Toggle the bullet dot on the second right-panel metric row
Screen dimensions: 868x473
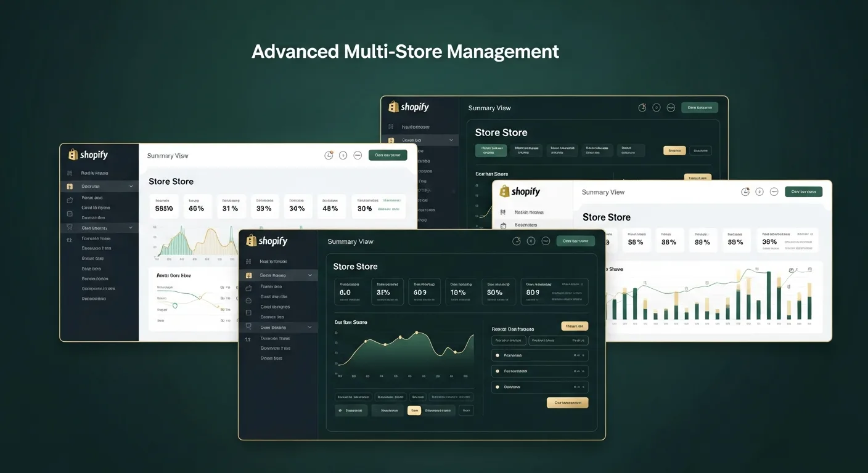(496, 371)
